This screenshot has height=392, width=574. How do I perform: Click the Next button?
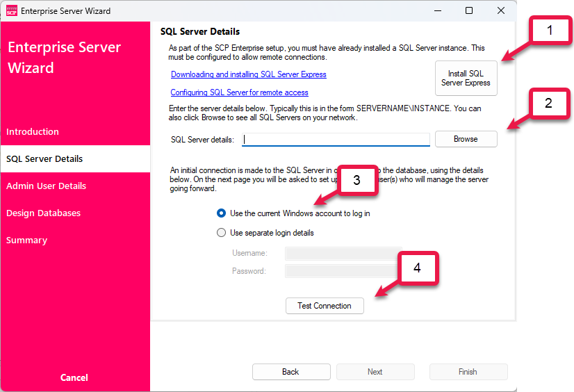pos(375,372)
